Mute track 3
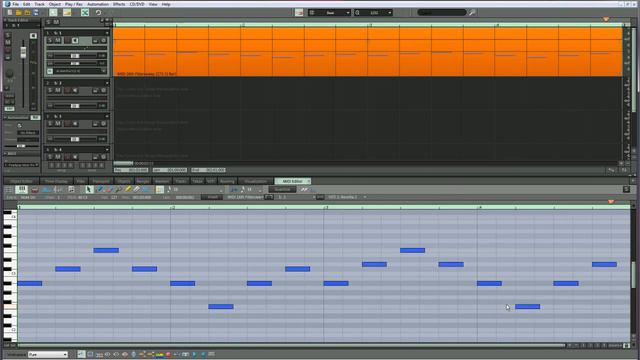The image size is (640, 360). coord(58,124)
